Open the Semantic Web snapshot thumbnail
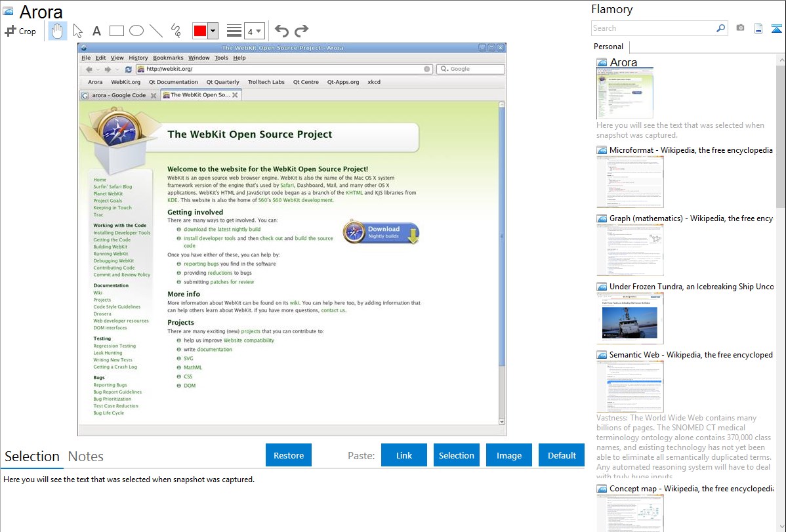This screenshot has height=532, width=786. click(630, 386)
